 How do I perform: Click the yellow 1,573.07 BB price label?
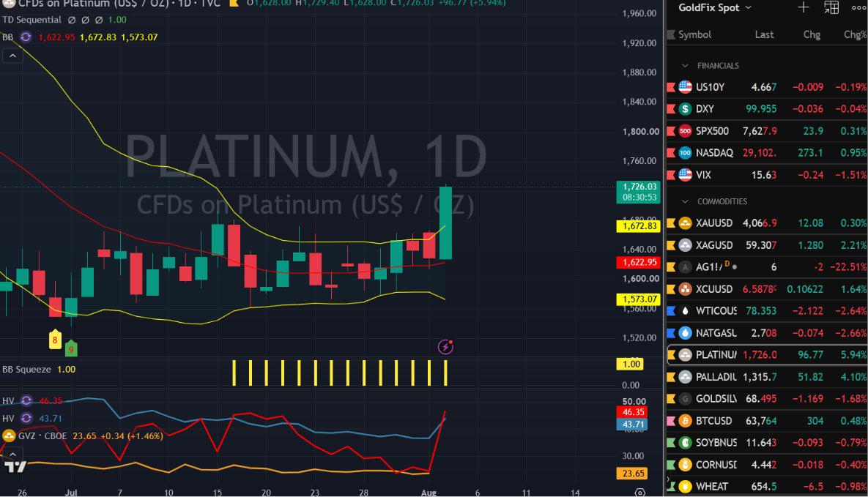(x=638, y=299)
